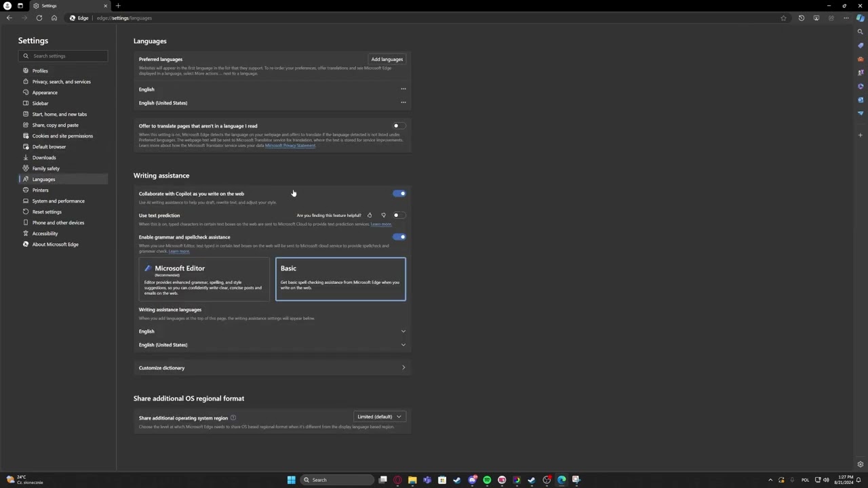
Task: Disable Collaborate with Copilot toggle
Action: click(399, 194)
